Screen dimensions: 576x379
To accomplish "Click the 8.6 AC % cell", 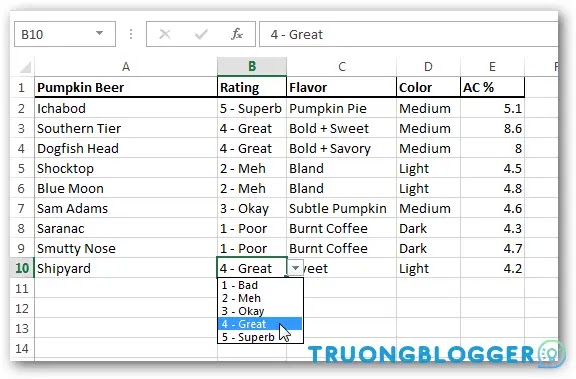I will coord(493,128).
